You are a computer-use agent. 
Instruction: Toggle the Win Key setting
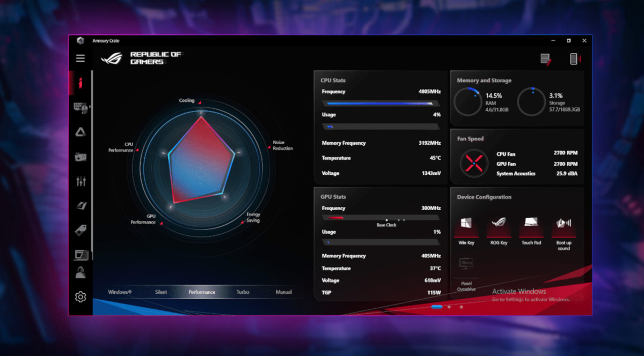[466, 231]
